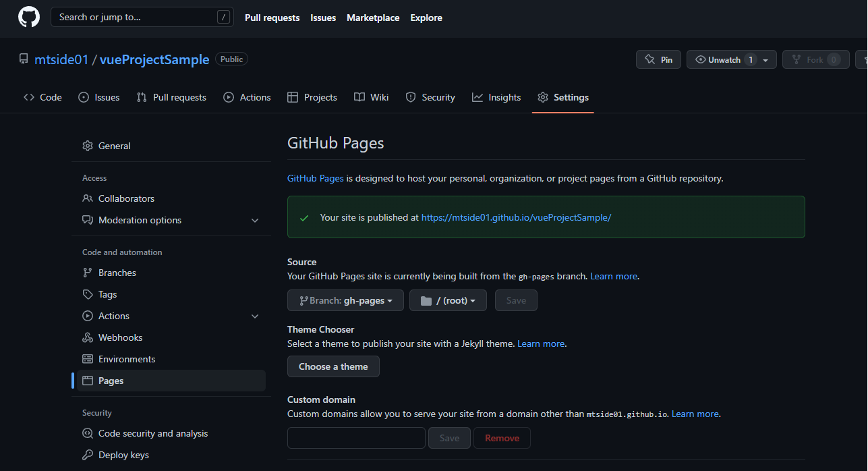Open Pull requests in top navigation
868x471 pixels.
tap(272, 18)
